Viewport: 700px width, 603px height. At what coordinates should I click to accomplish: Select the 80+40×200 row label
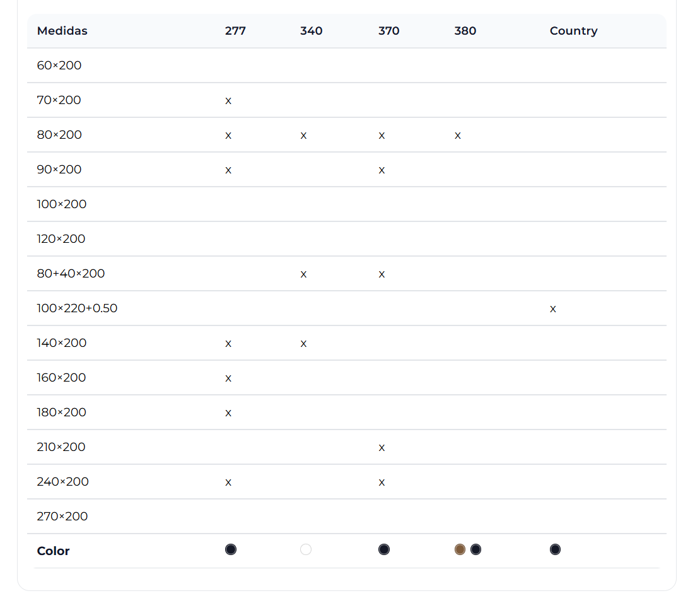pyautogui.click(x=71, y=274)
